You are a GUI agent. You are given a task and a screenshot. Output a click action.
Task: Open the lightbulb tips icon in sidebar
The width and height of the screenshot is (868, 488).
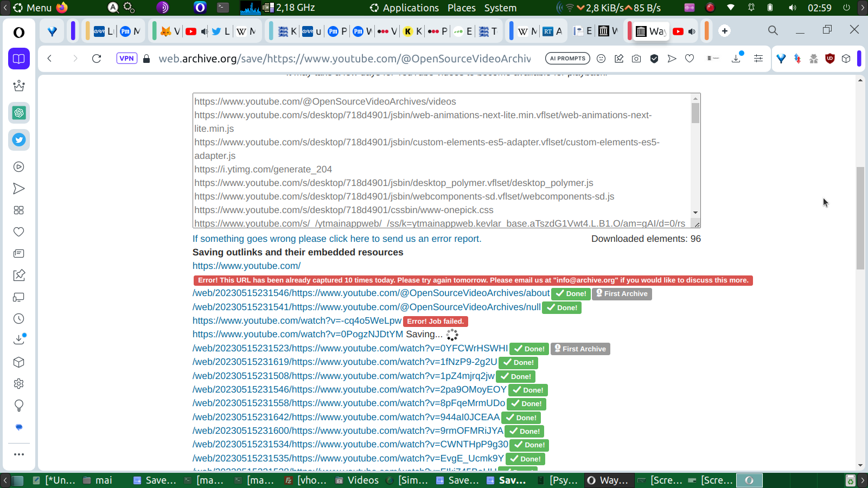click(x=19, y=406)
